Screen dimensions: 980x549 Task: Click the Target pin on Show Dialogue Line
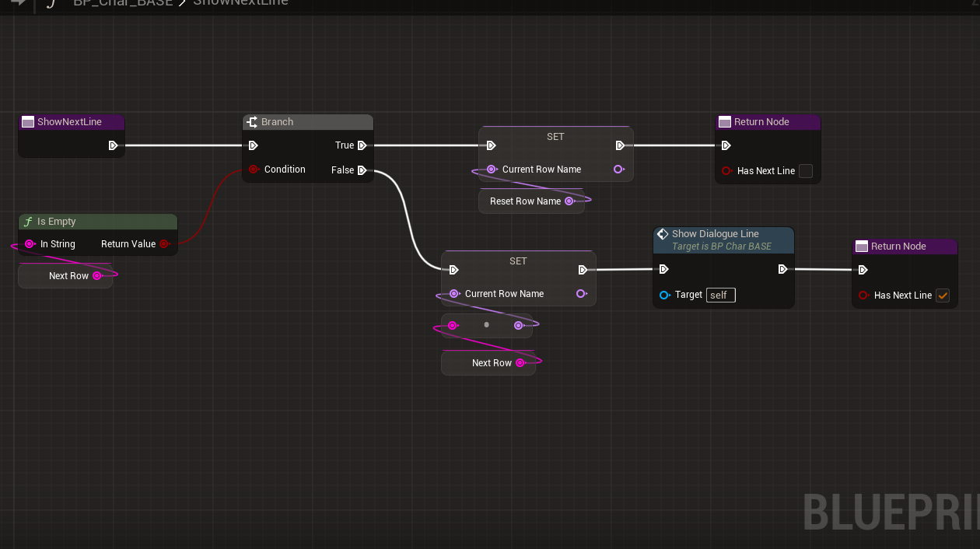point(664,295)
